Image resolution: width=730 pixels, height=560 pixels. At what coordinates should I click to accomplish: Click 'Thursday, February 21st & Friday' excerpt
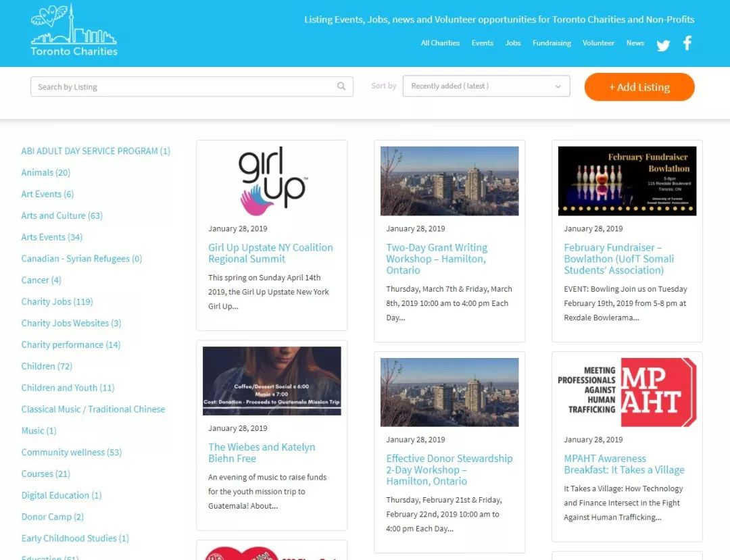443,515
